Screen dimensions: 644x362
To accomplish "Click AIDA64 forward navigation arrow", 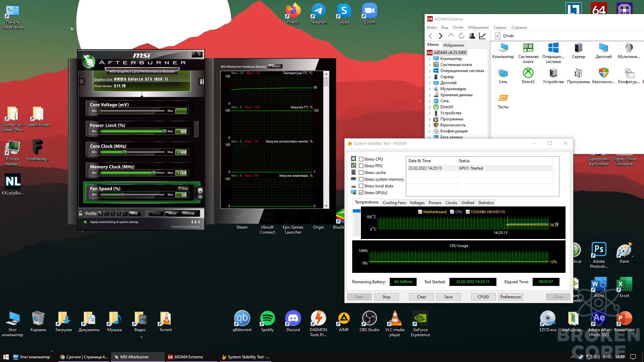I will (x=441, y=36).
